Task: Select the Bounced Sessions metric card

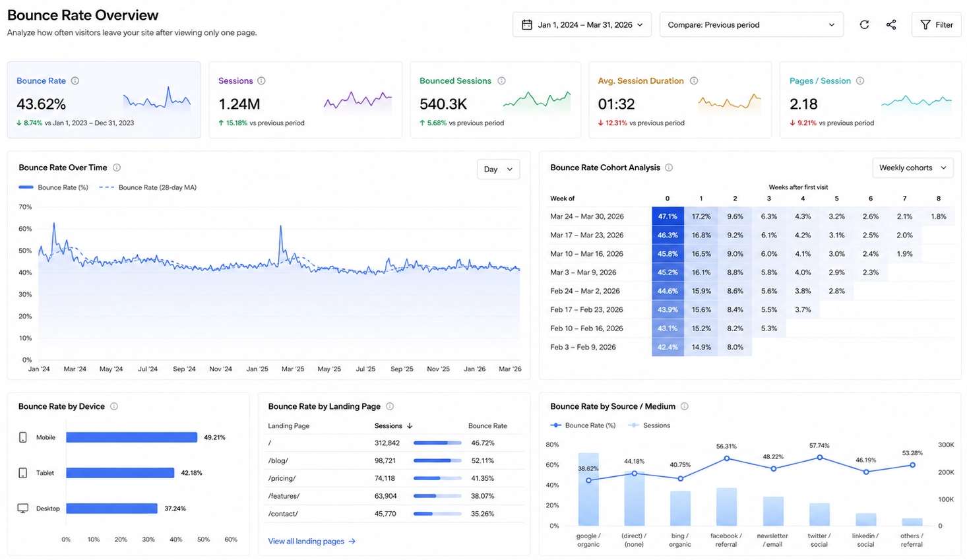Action: (495, 100)
